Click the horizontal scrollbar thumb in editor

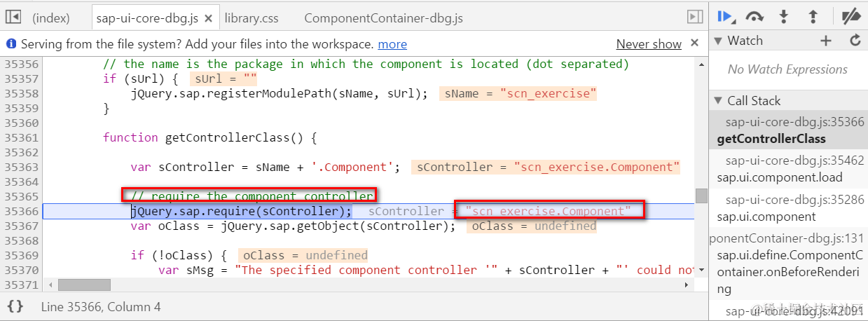point(84,285)
